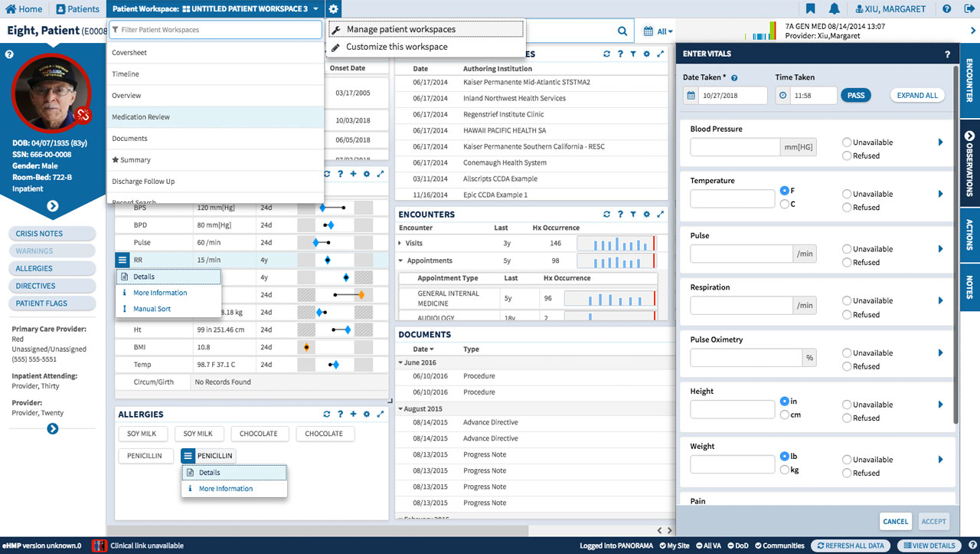
Task: Refresh the Allergies applet
Action: click(x=327, y=415)
